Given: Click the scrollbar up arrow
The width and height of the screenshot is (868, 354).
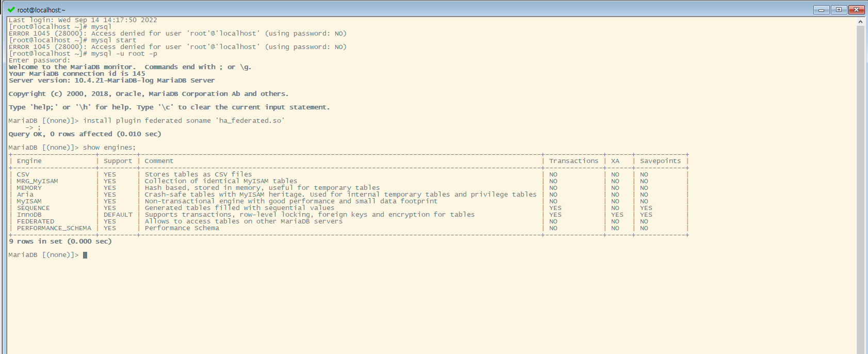Looking at the screenshot, I should pyautogui.click(x=860, y=22).
